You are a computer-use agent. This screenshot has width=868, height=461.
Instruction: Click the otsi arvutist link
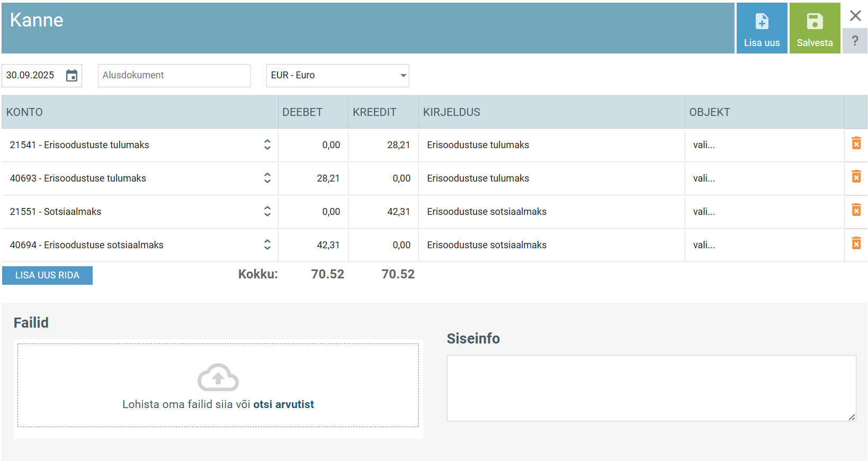click(x=283, y=404)
